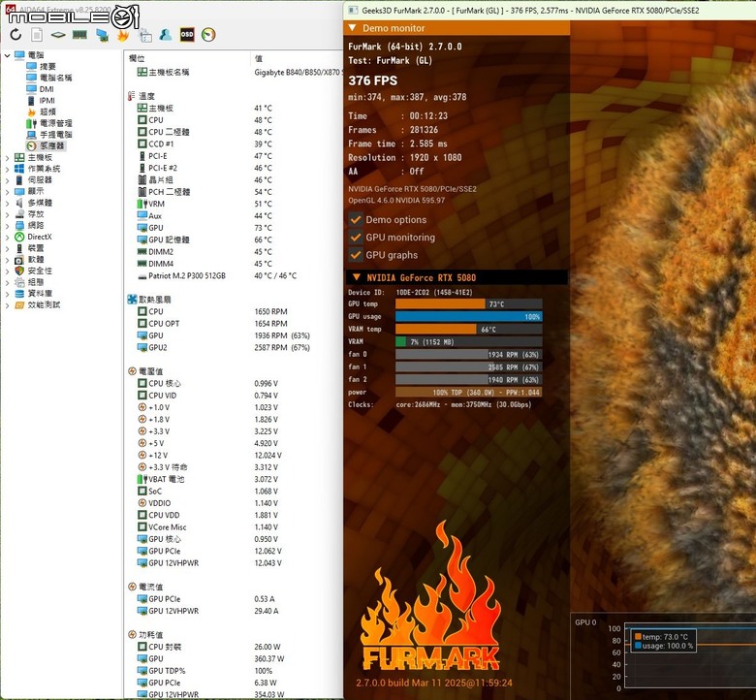The image size is (756, 700).
Task: Toggle the Demo options checkbox in FurMark
Action: coord(356,219)
